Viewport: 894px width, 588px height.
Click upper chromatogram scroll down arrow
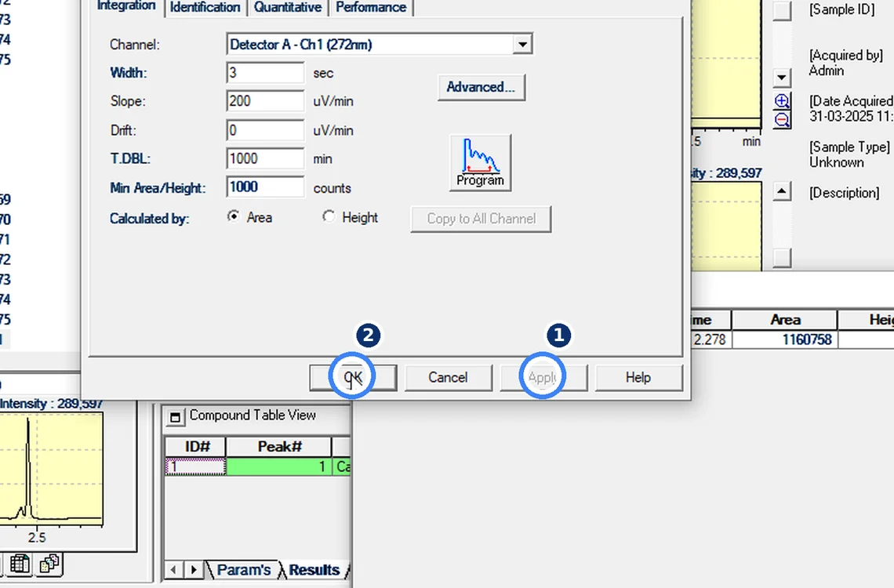(x=783, y=77)
